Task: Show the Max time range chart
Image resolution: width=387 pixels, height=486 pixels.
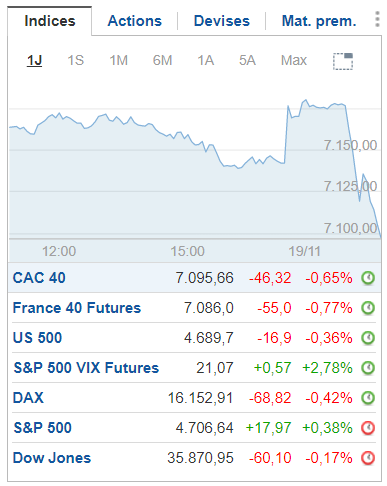Action: tap(294, 61)
